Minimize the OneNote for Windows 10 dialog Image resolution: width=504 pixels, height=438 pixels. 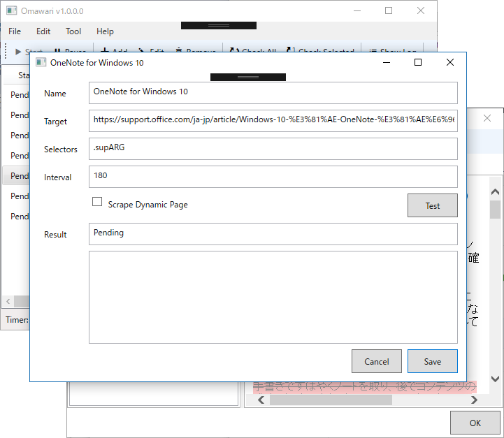pyautogui.click(x=387, y=62)
